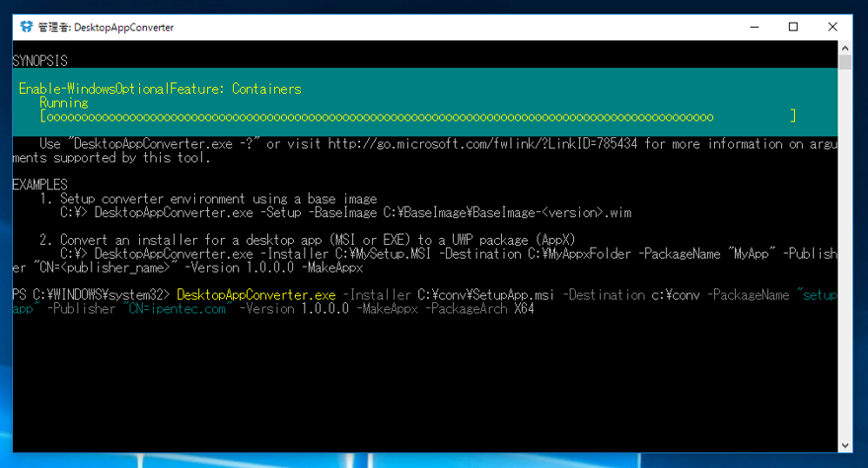Click the vertical scrollbar thumb
Image resolution: width=868 pixels, height=468 pixels.
(844, 62)
